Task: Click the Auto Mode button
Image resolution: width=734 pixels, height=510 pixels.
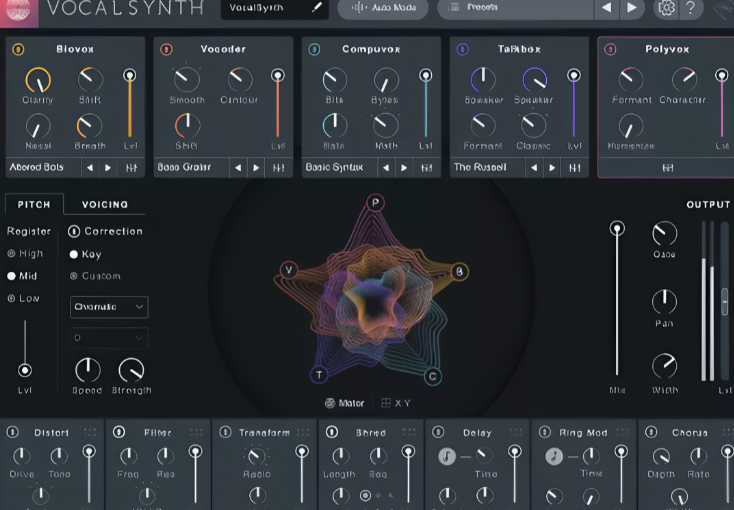Action: click(383, 7)
